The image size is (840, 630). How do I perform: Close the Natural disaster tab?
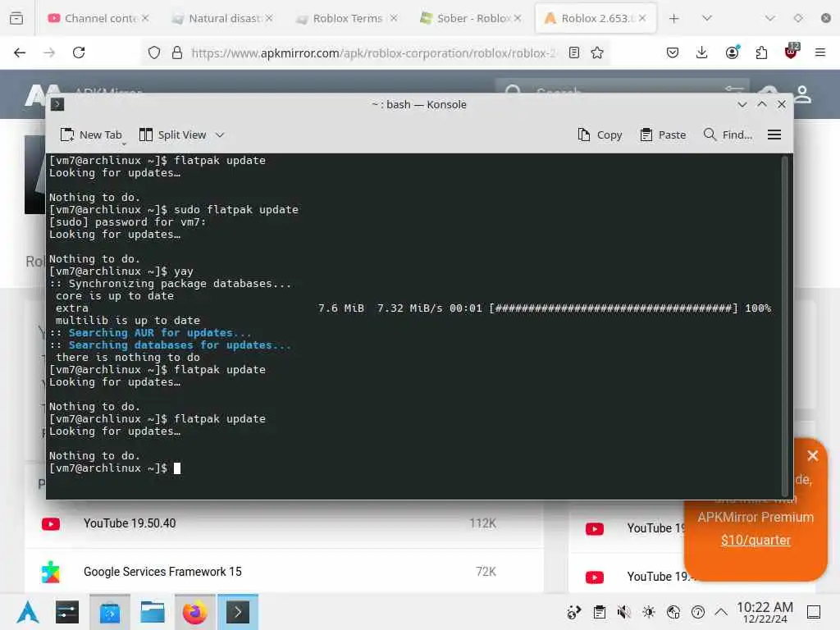coord(269,18)
